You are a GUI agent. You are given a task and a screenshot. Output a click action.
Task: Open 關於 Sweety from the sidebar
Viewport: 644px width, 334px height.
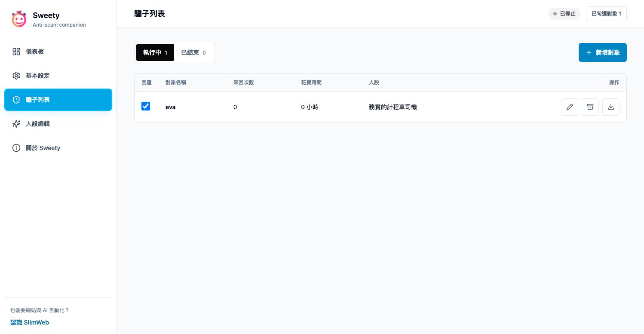(x=58, y=148)
